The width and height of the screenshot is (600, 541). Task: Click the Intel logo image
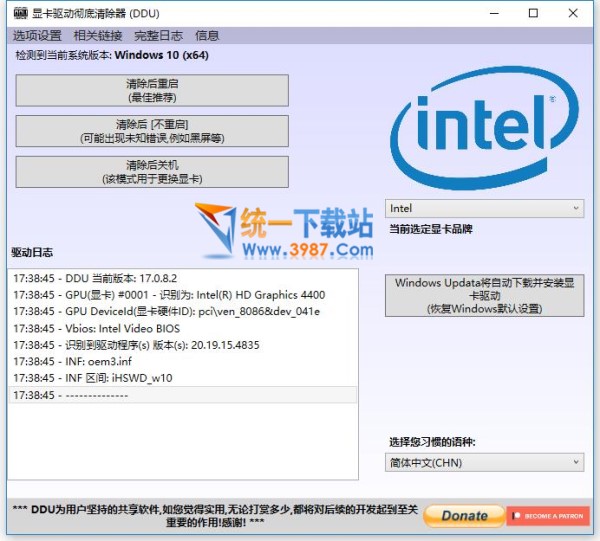click(484, 128)
